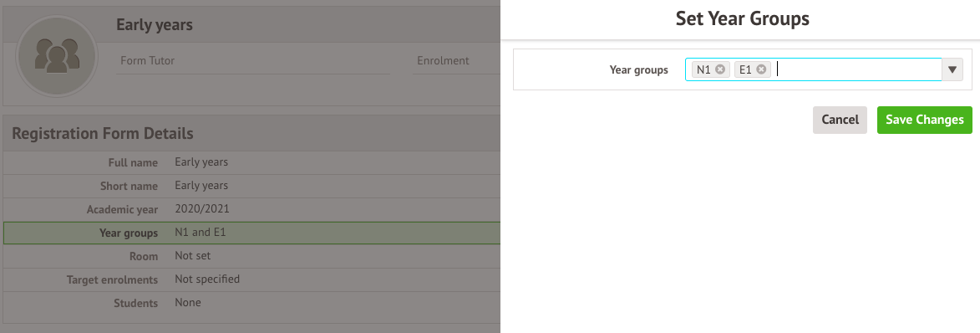Click the Early years group avatar icon
The image size is (980, 333).
point(56,56)
